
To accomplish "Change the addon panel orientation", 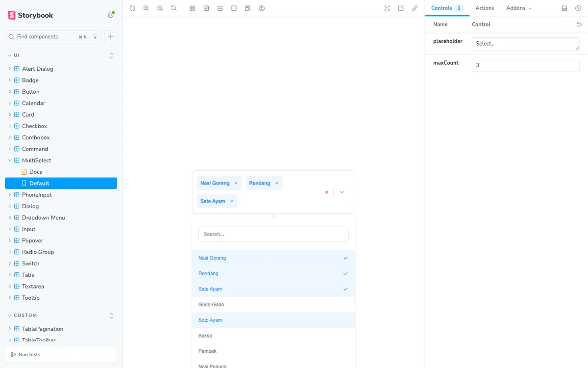I will pyautogui.click(x=564, y=8).
